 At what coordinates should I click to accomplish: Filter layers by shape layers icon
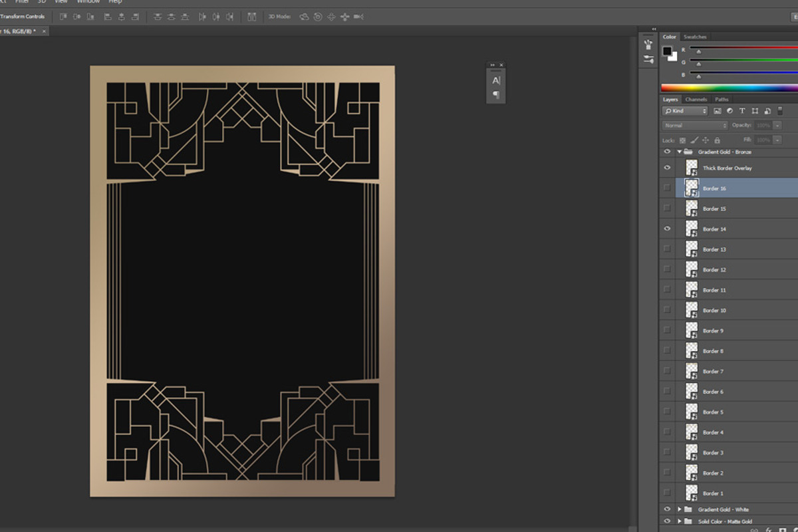click(755, 111)
